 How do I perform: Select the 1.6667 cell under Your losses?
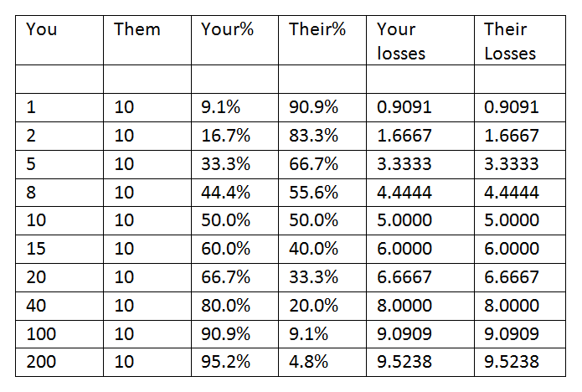pos(420,136)
